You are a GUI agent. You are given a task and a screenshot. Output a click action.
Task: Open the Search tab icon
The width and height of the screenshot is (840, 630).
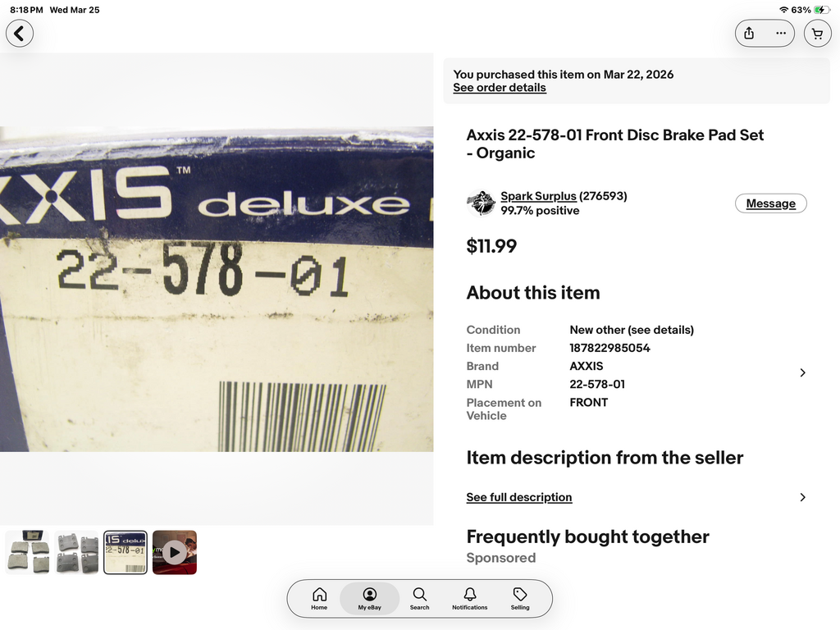419,598
